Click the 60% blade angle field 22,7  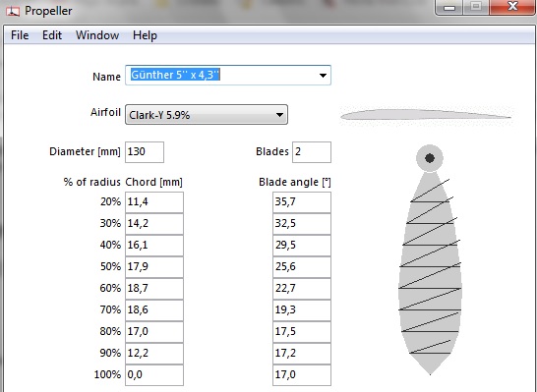tap(302, 289)
